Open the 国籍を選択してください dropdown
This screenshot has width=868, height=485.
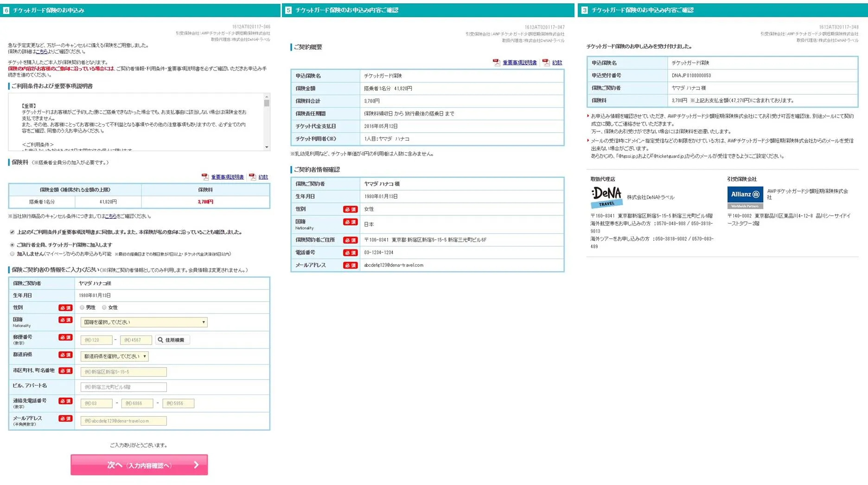click(x=144, y=322)
